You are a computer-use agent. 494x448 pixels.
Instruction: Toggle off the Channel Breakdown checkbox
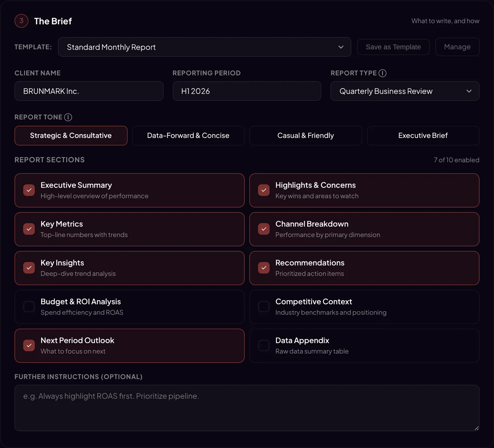264,229
